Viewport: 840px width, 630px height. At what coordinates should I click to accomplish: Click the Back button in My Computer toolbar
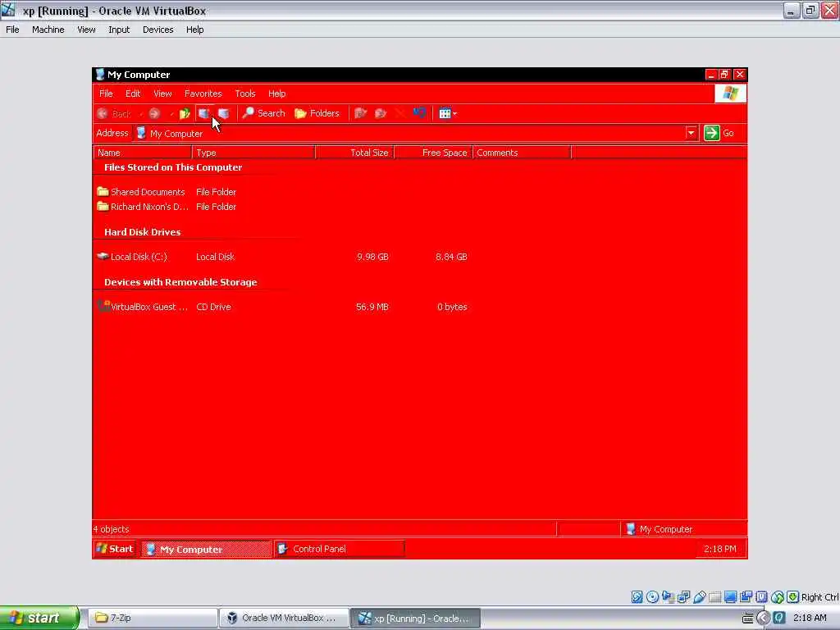tap(114, 113)
